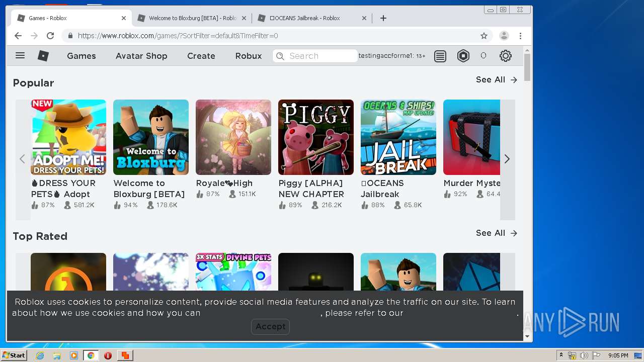Click Chrome icon in taskbar
The width and height of the screenshot is (644, 362).
[x=91, y=355]
